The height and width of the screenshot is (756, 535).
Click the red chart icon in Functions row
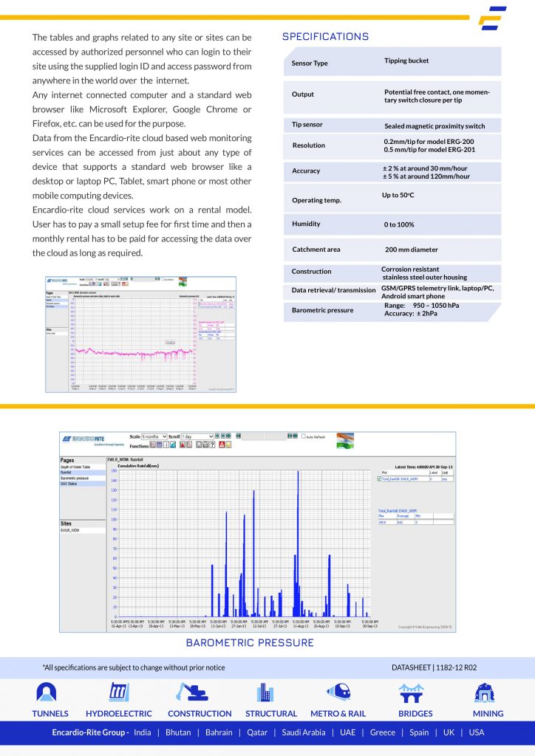(x=183, y=444)
